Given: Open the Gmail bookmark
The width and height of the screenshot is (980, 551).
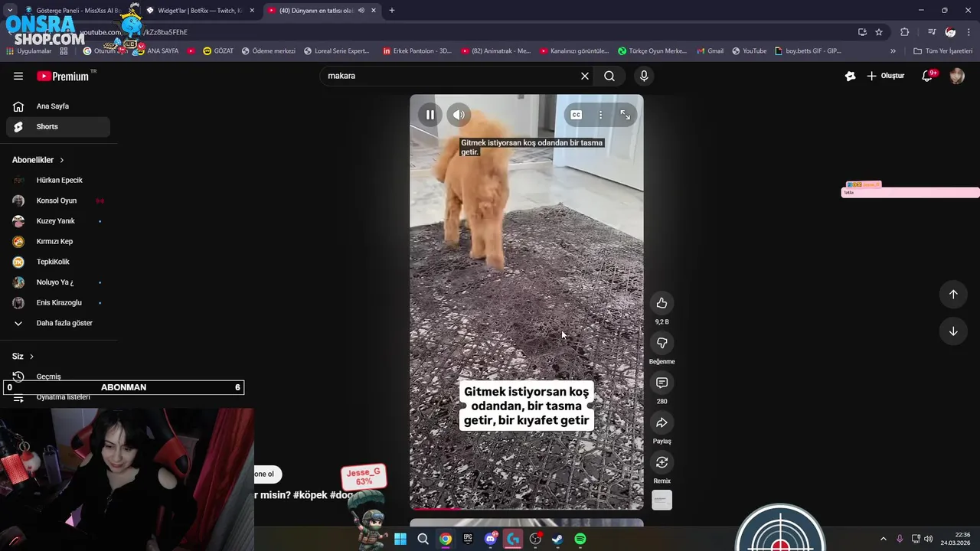Looking at the screenshot, I should tap(710, 51).
